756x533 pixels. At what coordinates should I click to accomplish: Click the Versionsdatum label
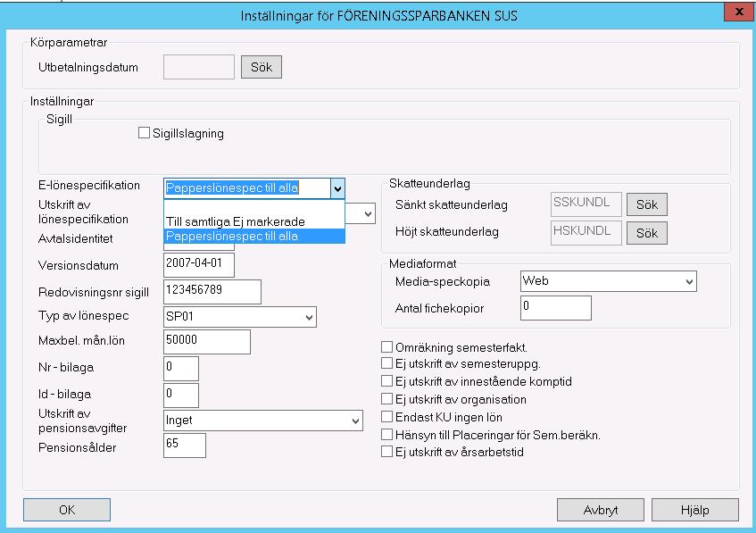pos(79,265)
